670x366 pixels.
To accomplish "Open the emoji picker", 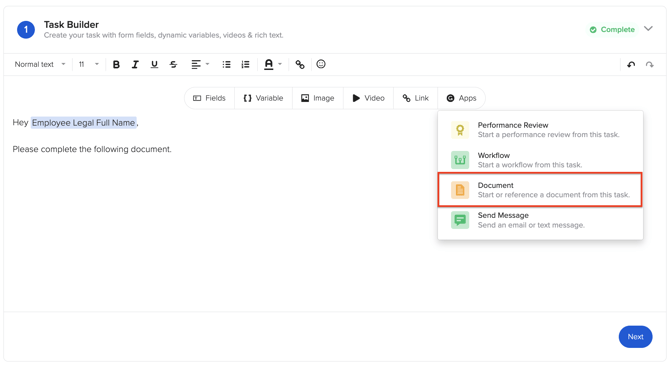I will click(x=321, y=64).
